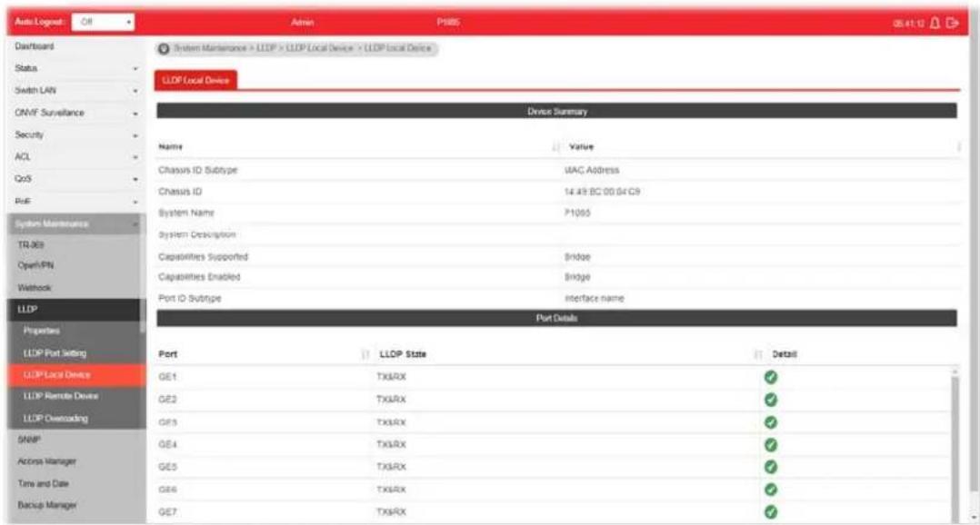This screenshot has width=980, height=525.
Task: View detail check icon for GE7
Action: pos(771,512)
